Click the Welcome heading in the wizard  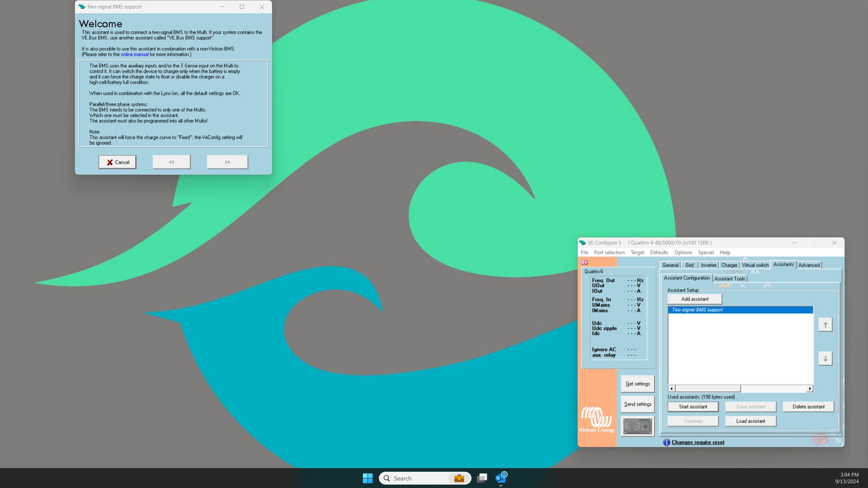100,24
